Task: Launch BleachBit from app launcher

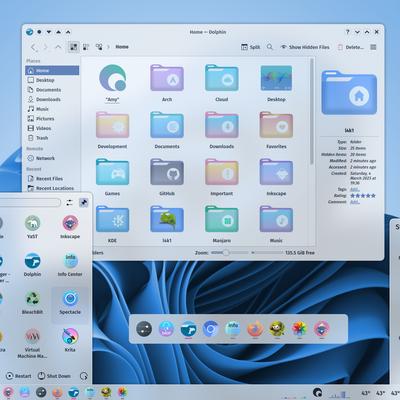Action: pyautogui.click(x=32, y=303)
